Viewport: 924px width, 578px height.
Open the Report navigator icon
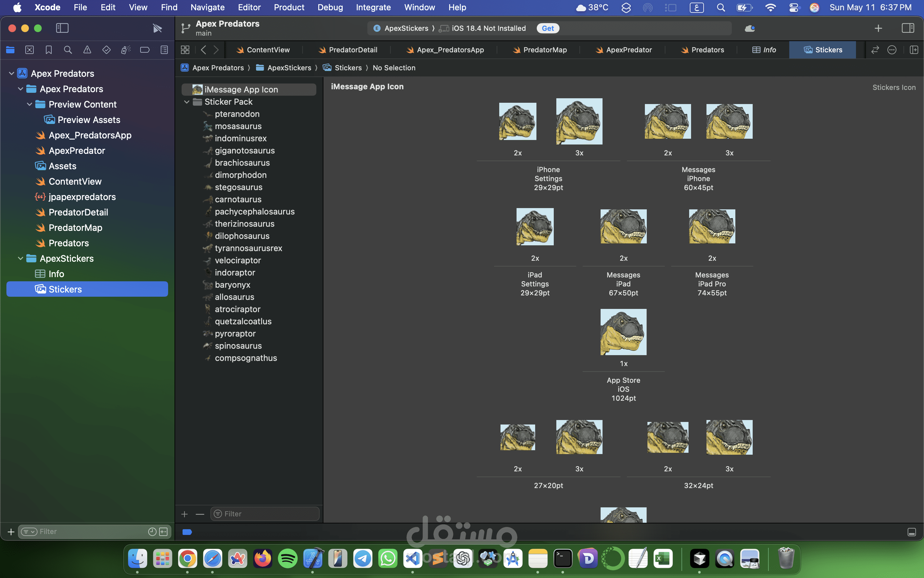[164, 50]
